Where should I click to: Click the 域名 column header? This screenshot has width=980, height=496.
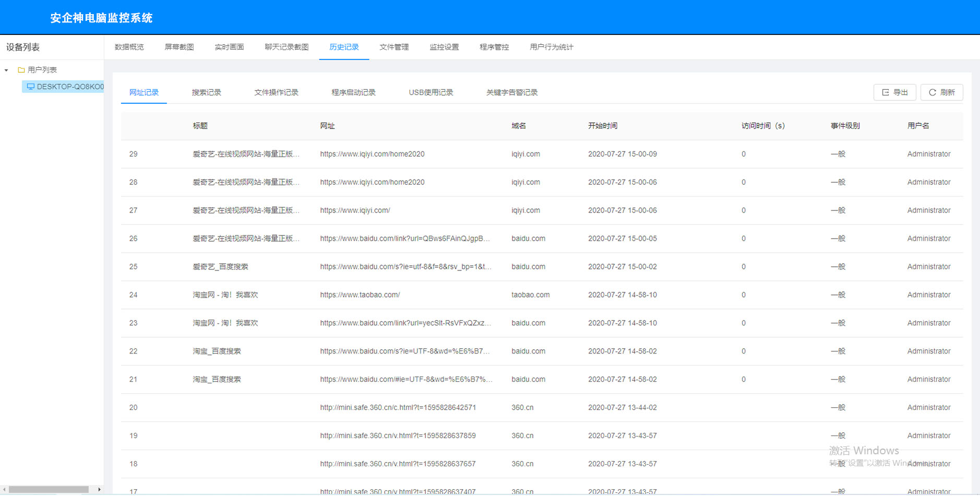pos(519,126)
